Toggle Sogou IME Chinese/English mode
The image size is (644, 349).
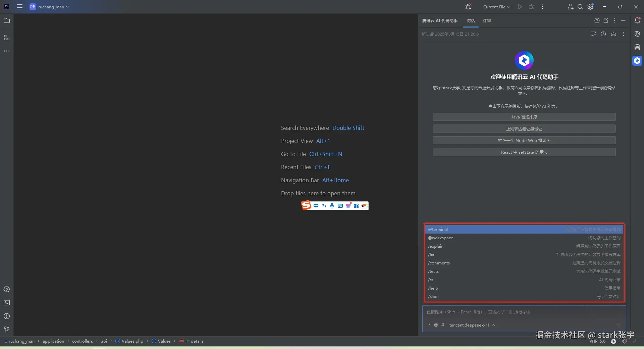pyautogui.click(x=316, y=206)
